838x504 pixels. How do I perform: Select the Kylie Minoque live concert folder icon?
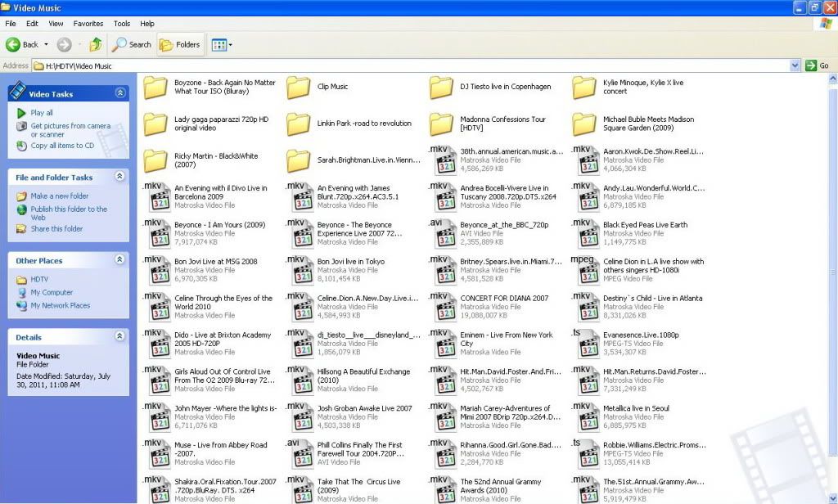584,88
